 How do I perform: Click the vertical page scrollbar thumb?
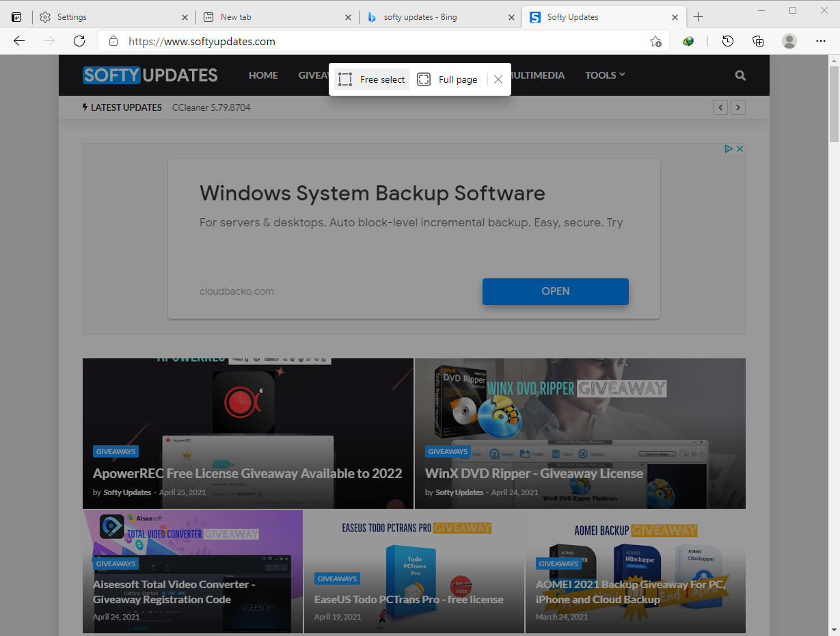[834, 104]
